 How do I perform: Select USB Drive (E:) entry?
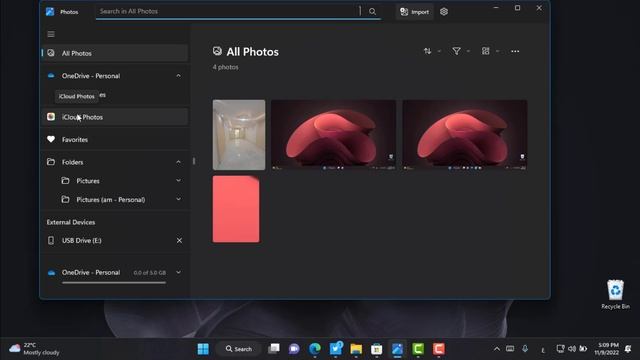coord(115,240)
